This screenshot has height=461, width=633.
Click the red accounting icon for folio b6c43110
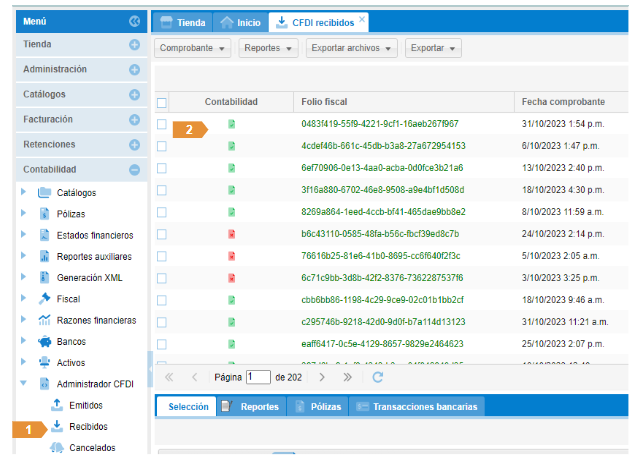pyautogui.click(x=231, y=233)
